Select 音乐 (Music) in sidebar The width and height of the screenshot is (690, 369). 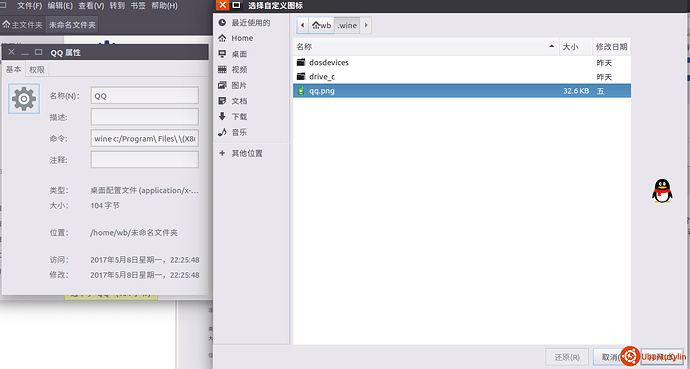tap(233, 132)
